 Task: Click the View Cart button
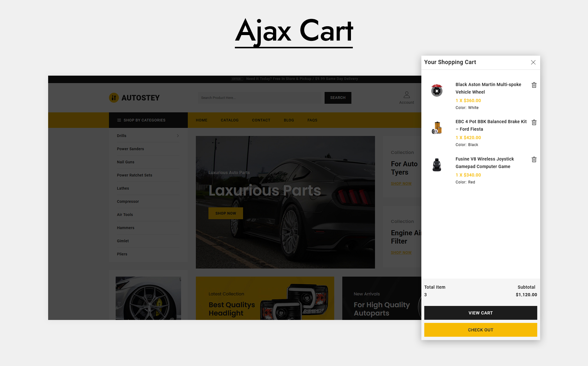tap(480, 313)
